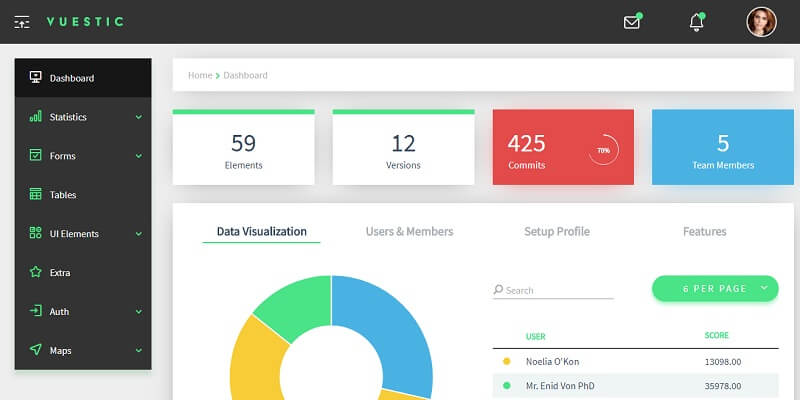Click the Tables grid icon
This screenshot has width=800, height=400.
35,194
